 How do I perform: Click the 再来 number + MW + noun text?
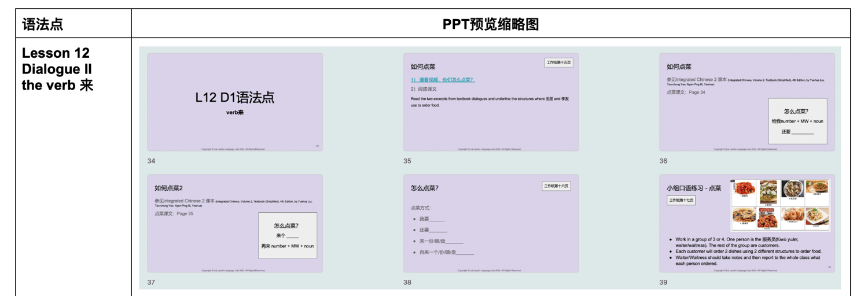pyautogui.click(x=288, y=246)
